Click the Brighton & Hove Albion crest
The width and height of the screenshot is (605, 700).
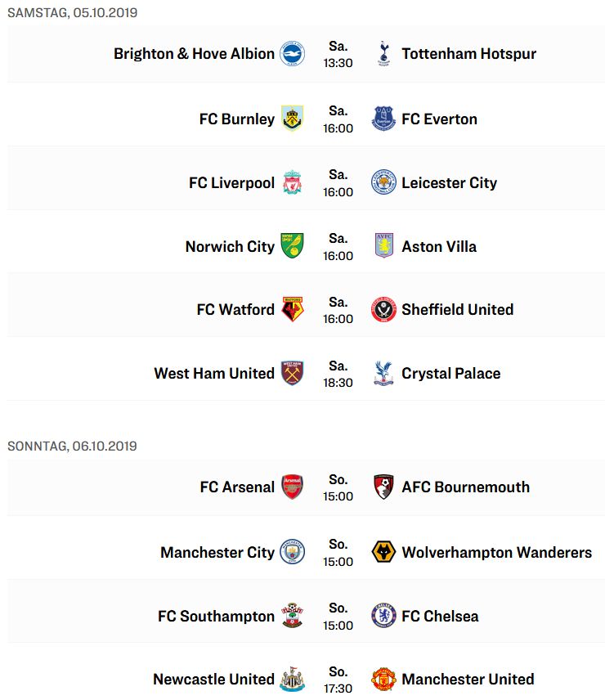292,54
